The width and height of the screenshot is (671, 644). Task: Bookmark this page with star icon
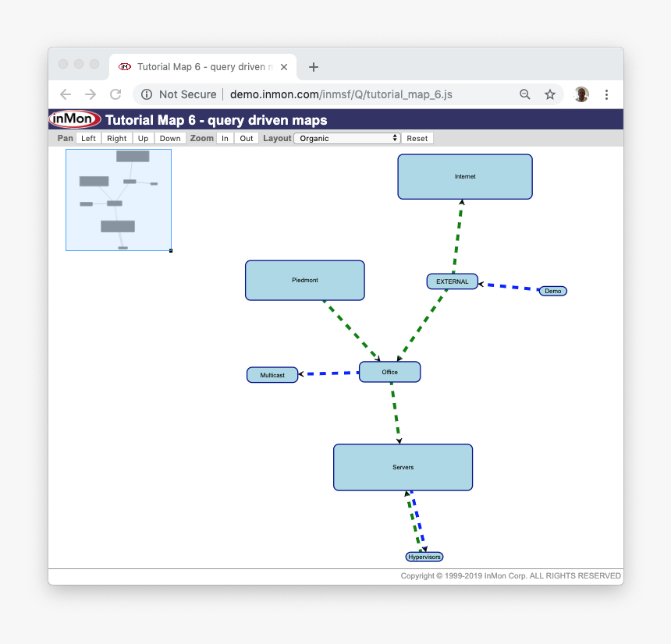point(550,94)
